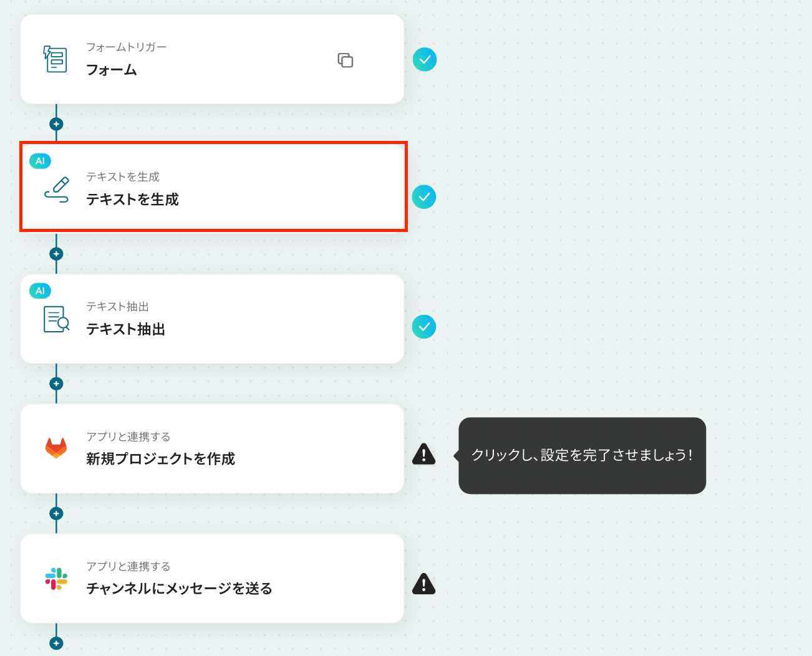Open the 新規プロジェクトを作成 step card
The width and height of the screenshot is (812, 656).
(x=212, y=448)
